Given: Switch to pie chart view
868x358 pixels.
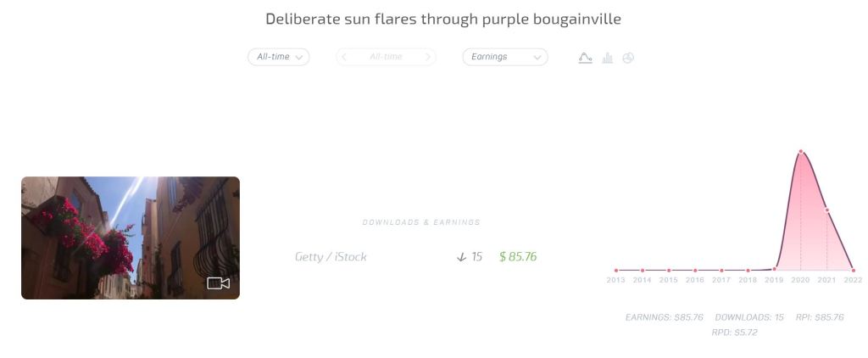Looking at the screenshot, I should pyautogui.click(x=628, y=58).
